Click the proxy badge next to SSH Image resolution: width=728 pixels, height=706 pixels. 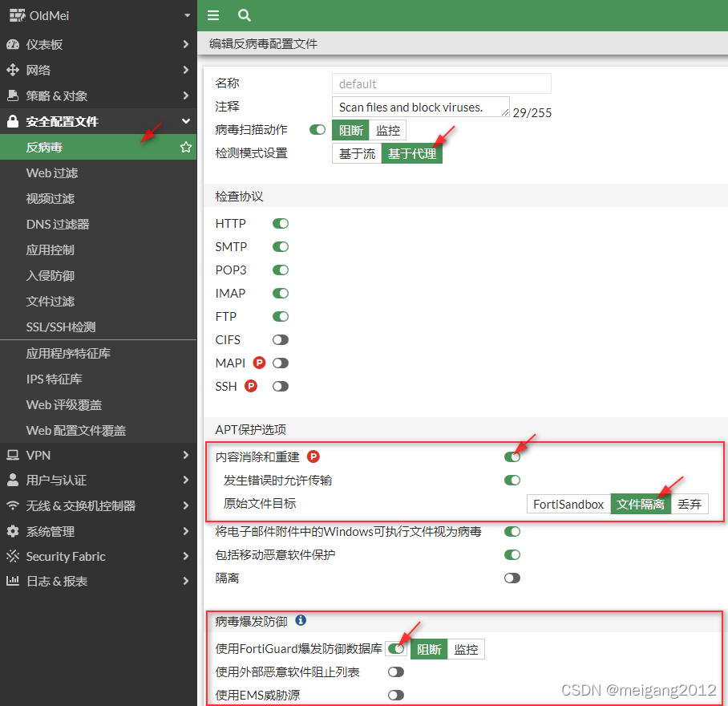(251, 386)
